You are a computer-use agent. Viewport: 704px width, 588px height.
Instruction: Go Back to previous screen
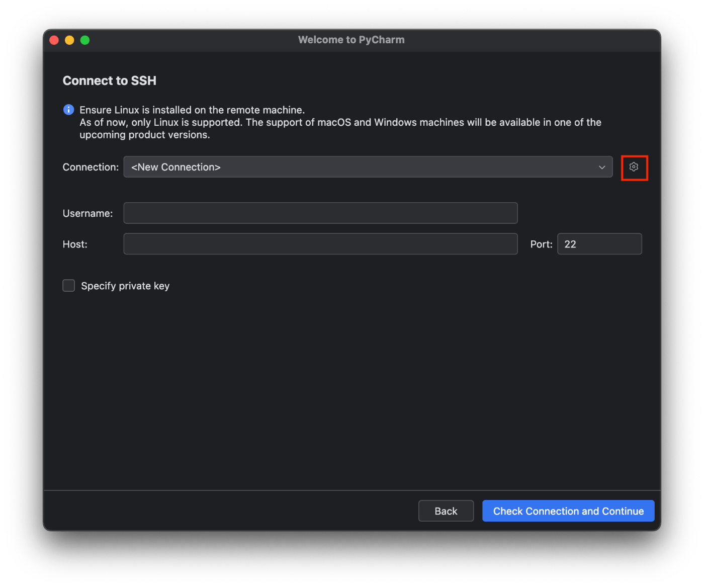(446, 511)
